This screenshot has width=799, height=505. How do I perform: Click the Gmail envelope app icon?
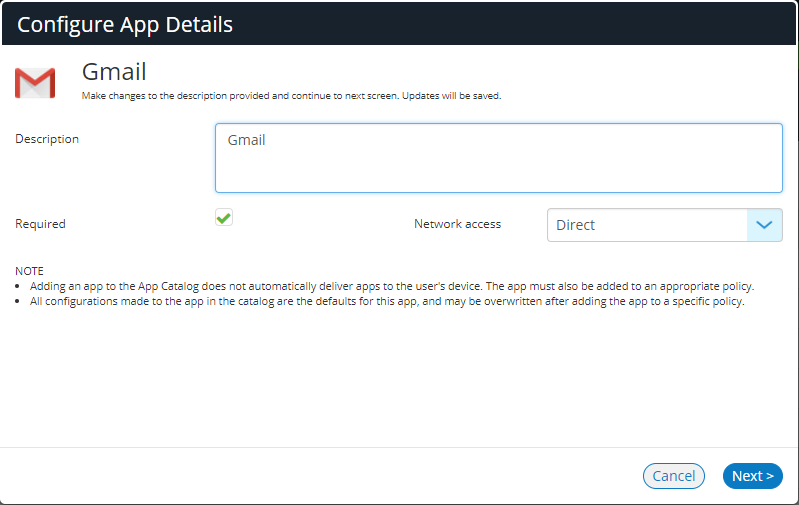[x=35, y=83]
